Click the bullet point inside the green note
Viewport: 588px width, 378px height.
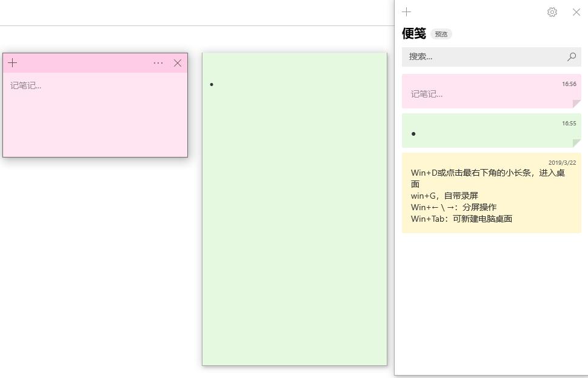[212, 84]
